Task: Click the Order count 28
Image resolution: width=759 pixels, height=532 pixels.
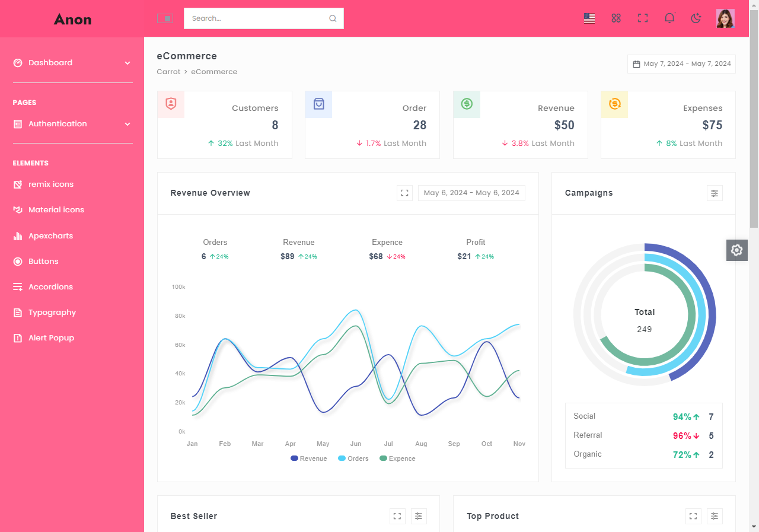Action: point(420,125)
